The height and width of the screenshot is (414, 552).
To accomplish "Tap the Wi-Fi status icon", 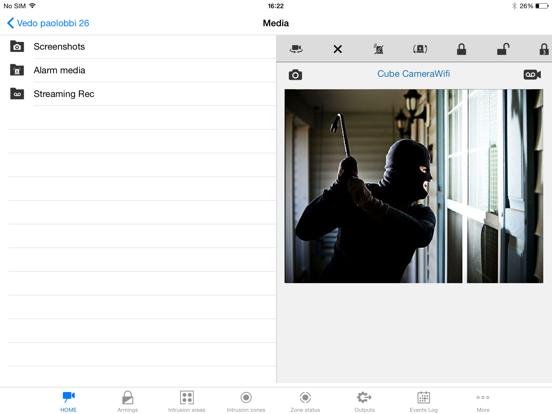I will pos(32,6).
